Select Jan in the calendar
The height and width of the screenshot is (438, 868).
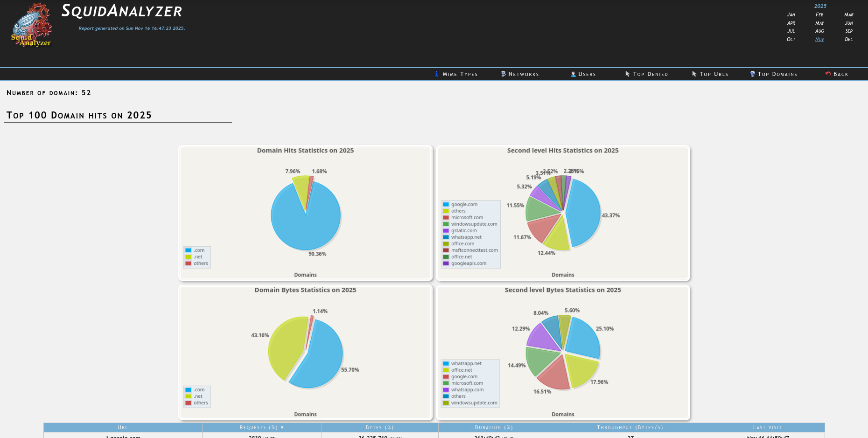point(791,15)
